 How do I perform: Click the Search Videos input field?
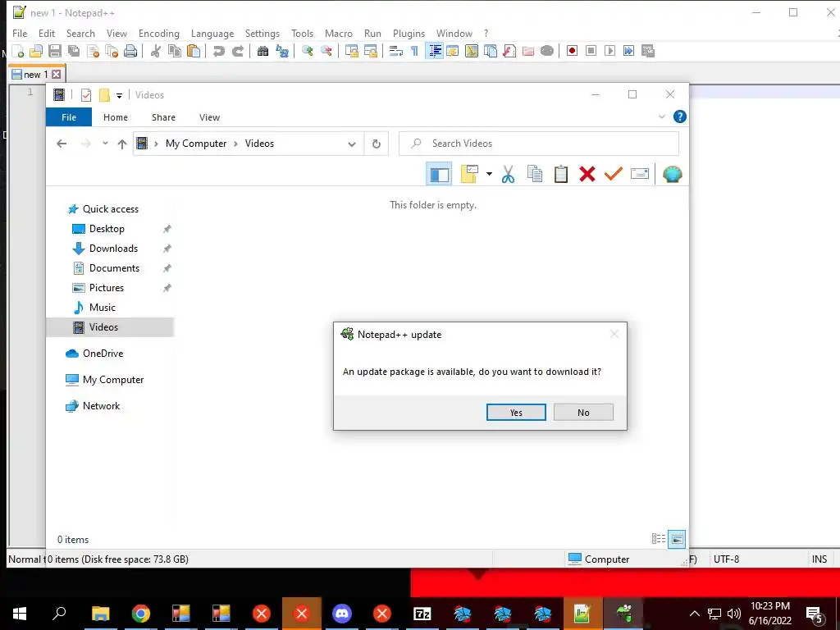(538, 144)
